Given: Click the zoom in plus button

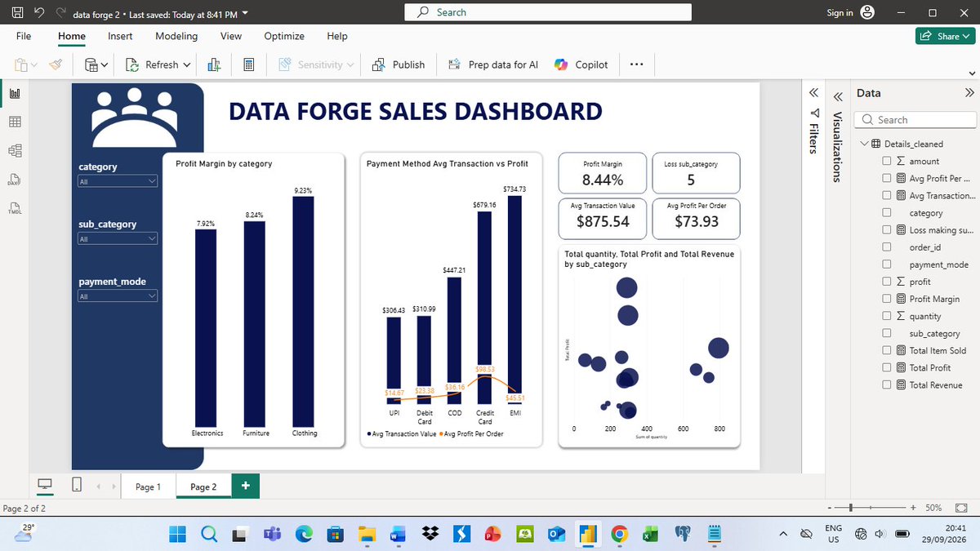Looking at the screenshot, I should [913, 508].
